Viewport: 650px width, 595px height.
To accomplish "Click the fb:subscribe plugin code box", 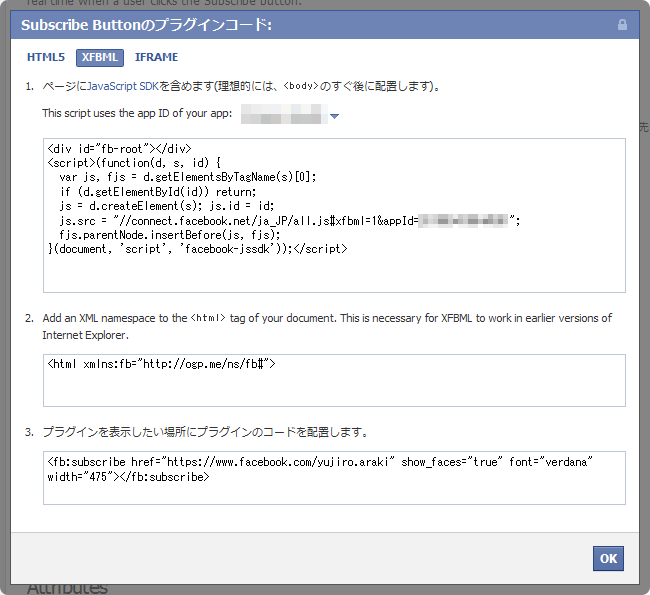I will (334, 478).
